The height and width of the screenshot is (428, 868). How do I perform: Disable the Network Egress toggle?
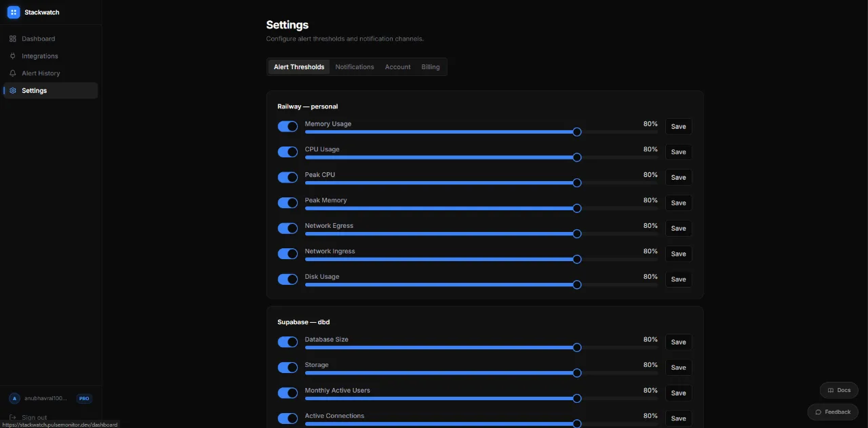pyautogui.click(x=288, y=229)
